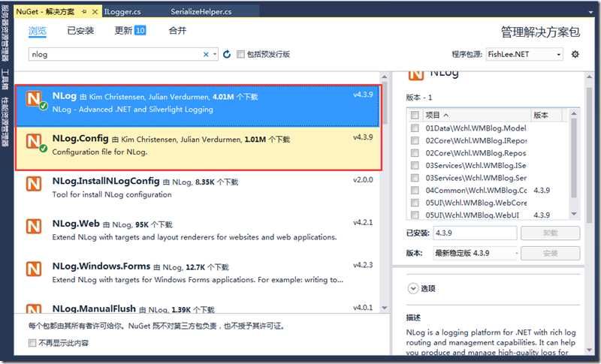Switch to the Browse tab
601x364 pixels.
pos(37,31)
